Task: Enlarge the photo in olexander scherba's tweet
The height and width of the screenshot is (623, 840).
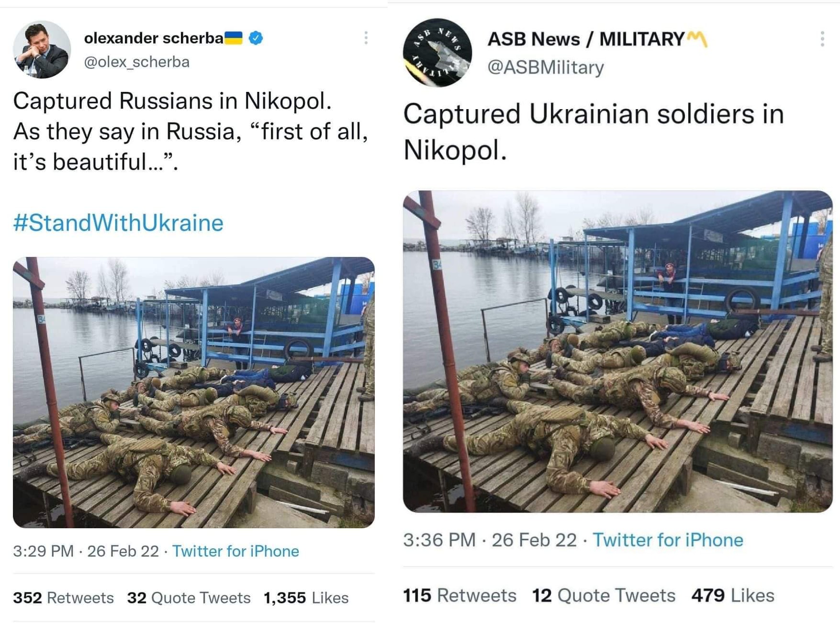Action: tap(193, 392)
